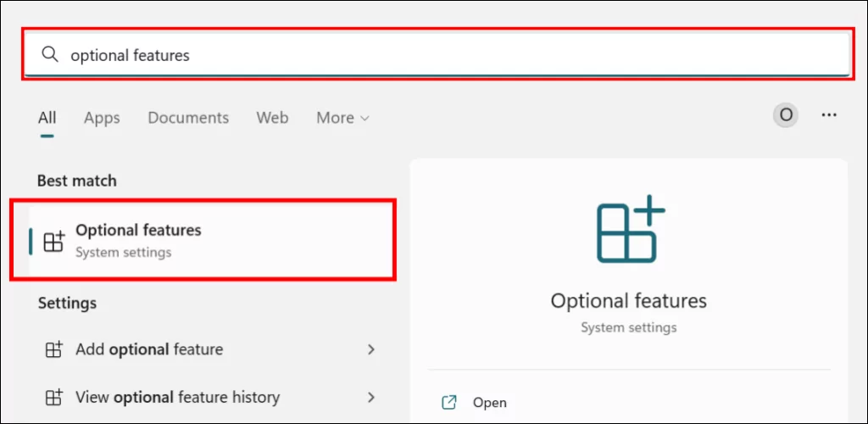Click the Open external-launch arrow icon
This screenshot has width=868, height=424.
[449, 403]
